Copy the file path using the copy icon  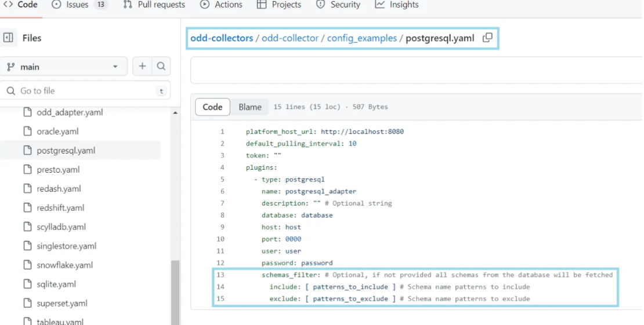click(487, 38)
